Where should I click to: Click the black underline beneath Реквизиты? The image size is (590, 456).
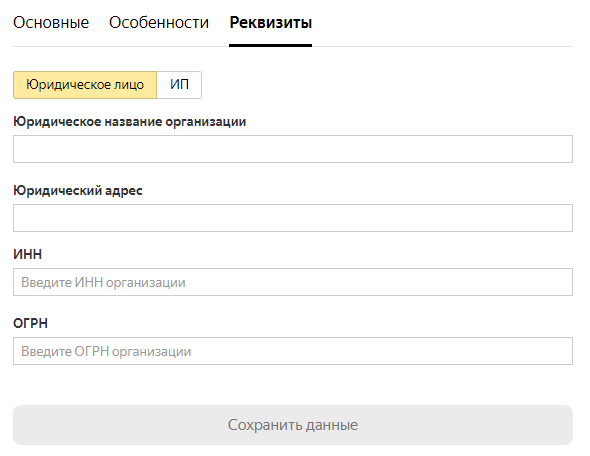(x=271, y=46)
